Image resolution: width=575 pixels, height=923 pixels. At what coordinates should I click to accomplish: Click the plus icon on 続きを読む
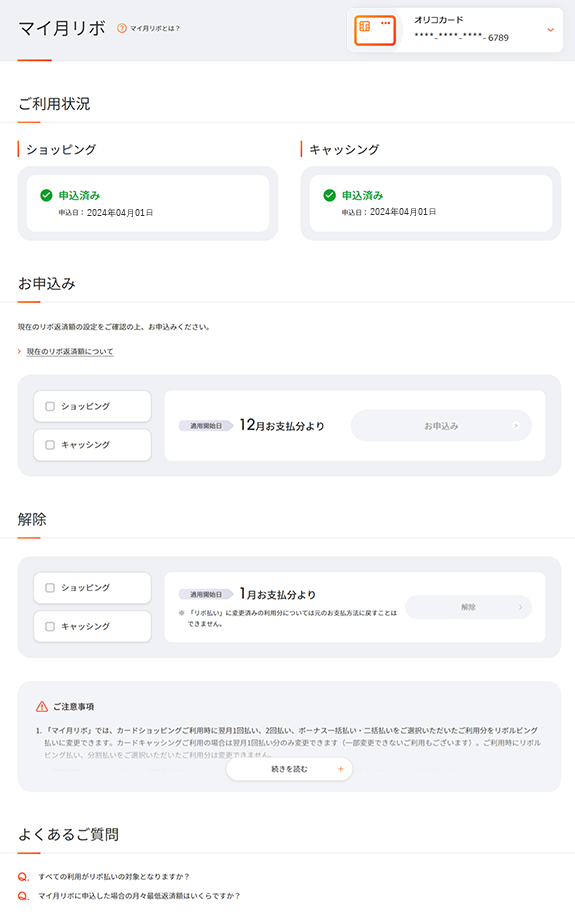point(340,769)
